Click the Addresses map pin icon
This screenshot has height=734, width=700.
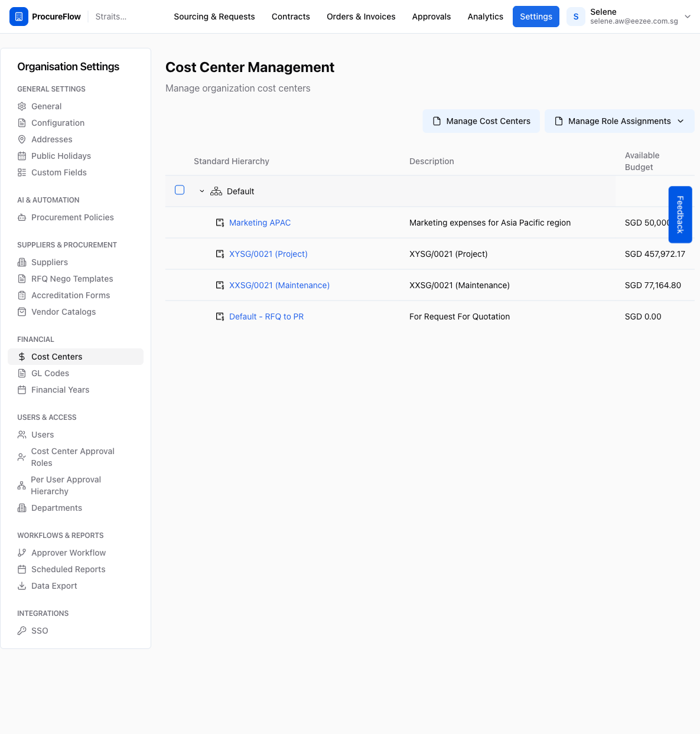pyautogui.click(x=22, y=139)
